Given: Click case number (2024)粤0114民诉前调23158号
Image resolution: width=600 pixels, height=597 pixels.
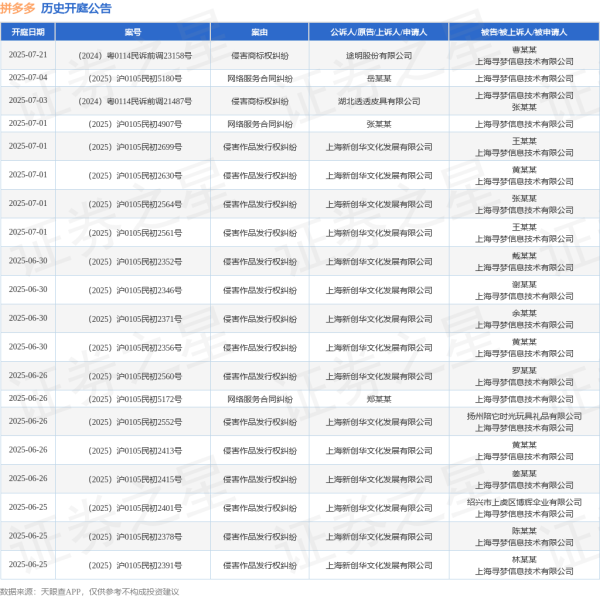Looking at the screenshot, I should coord(135,56).
